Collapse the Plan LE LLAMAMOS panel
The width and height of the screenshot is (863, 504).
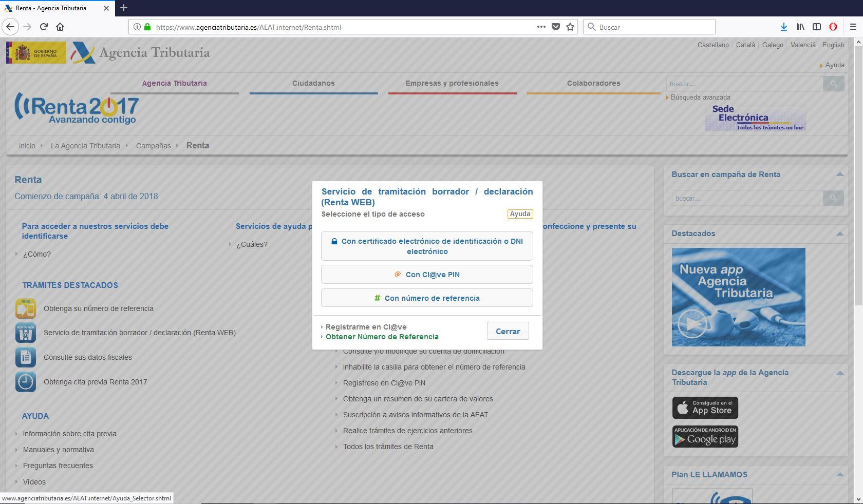[x=840, y=475]
